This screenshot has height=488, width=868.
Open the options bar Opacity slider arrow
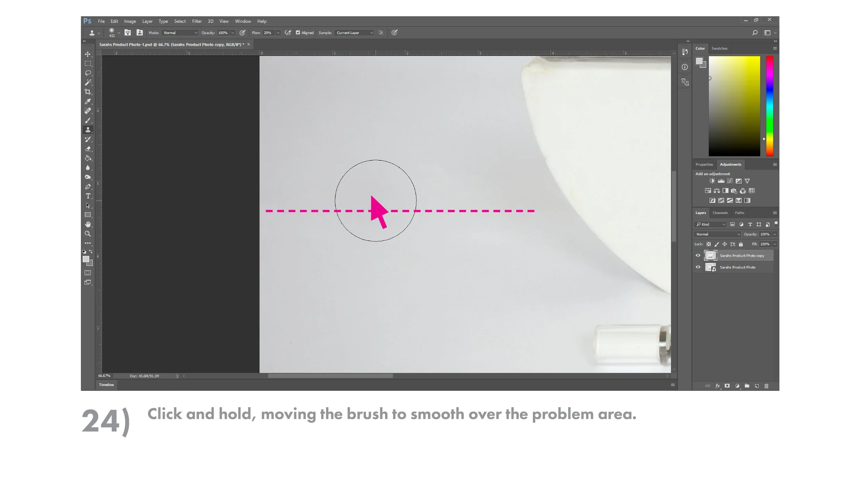click(233, 33)
